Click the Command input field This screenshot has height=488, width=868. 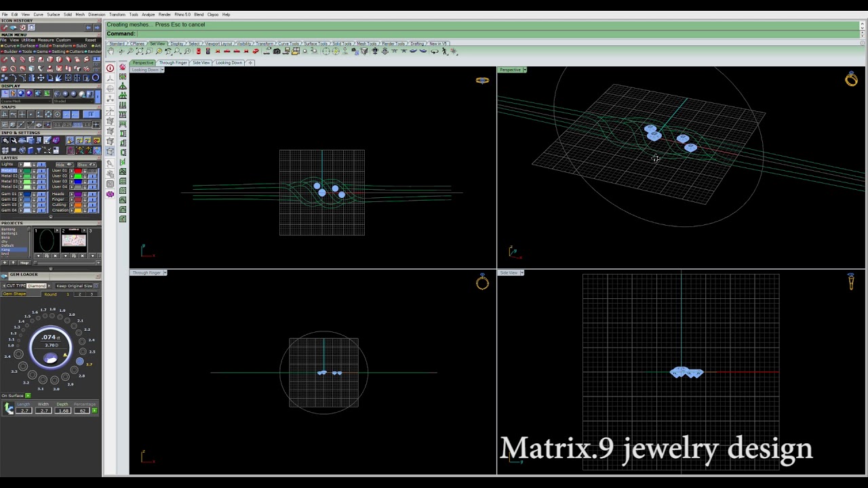click(498, 33)
